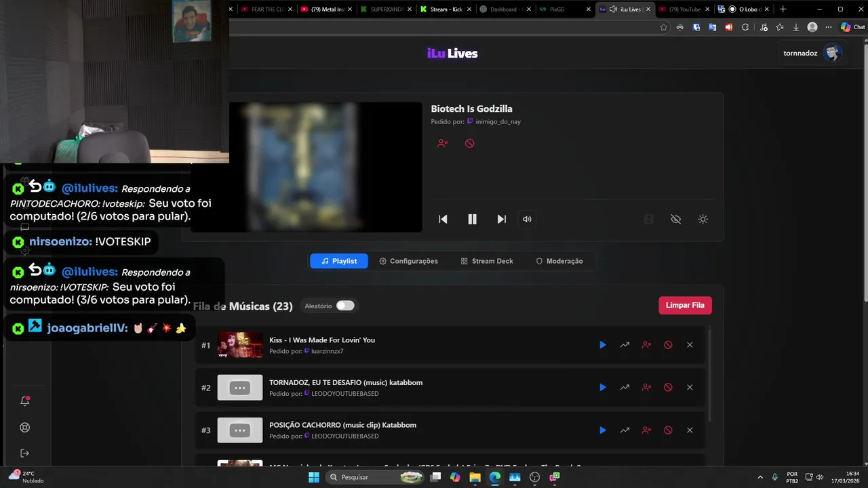Viewport: 868px width, 488px height.
Task: Clear the queue with Limpar Fila
Action: [x=685, y=305]
